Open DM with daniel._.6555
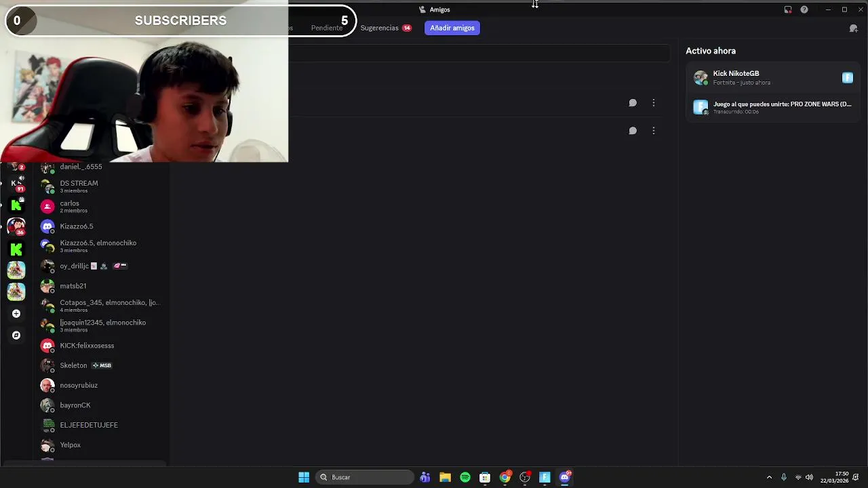Viewport: 868px width, 488px height. (100, 167)
